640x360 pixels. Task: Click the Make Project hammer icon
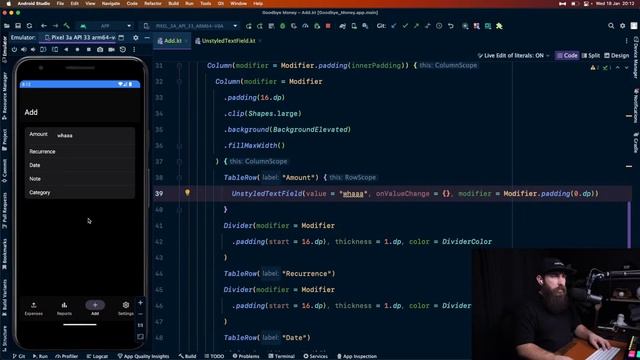click(x=67, y=26)
